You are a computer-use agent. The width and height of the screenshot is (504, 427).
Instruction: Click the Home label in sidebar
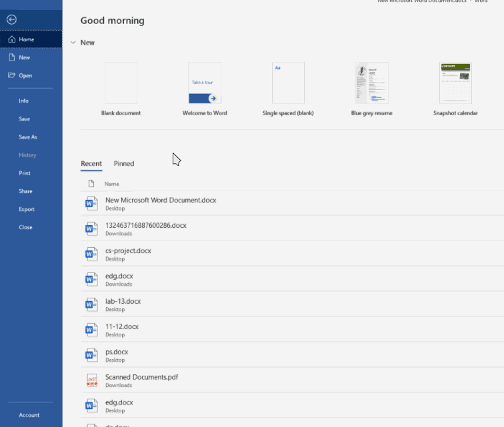point(27,39)
